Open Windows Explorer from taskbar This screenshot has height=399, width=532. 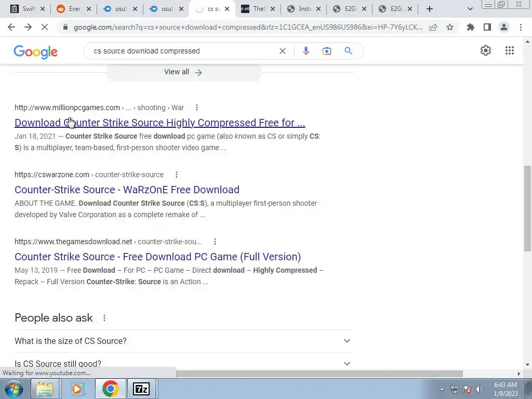45,389
